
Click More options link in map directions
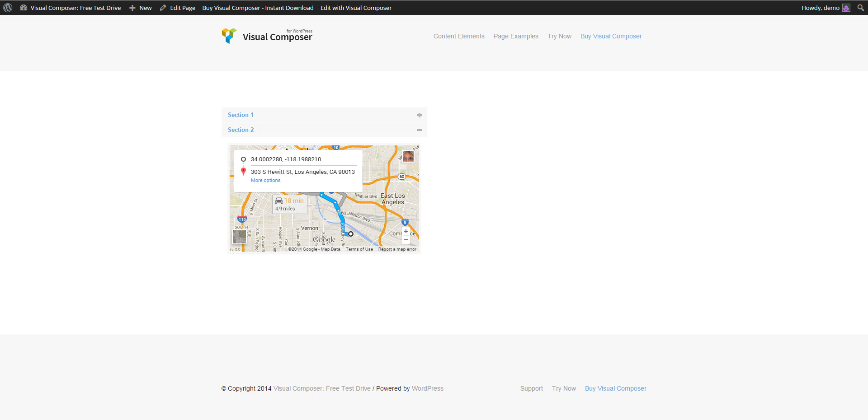(x=265, y=180)
